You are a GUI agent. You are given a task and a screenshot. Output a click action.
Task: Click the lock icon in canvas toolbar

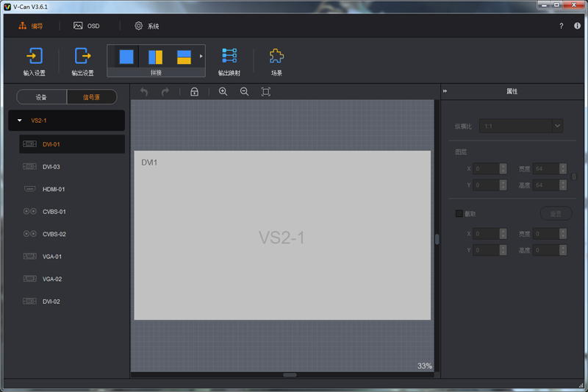[x=194, y=92]
